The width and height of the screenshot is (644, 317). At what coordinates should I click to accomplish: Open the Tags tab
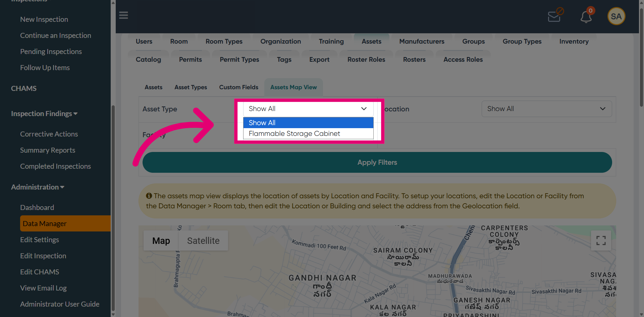[284, 59]
